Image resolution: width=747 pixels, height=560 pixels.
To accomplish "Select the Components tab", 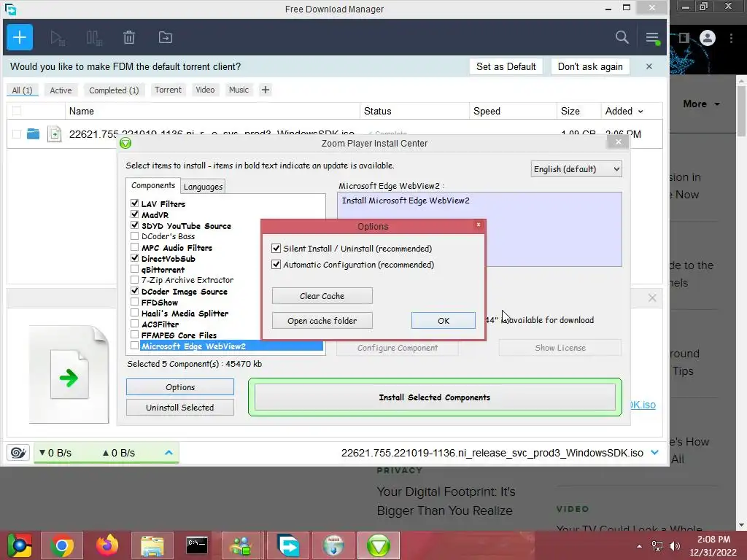I will pos(153,186).
